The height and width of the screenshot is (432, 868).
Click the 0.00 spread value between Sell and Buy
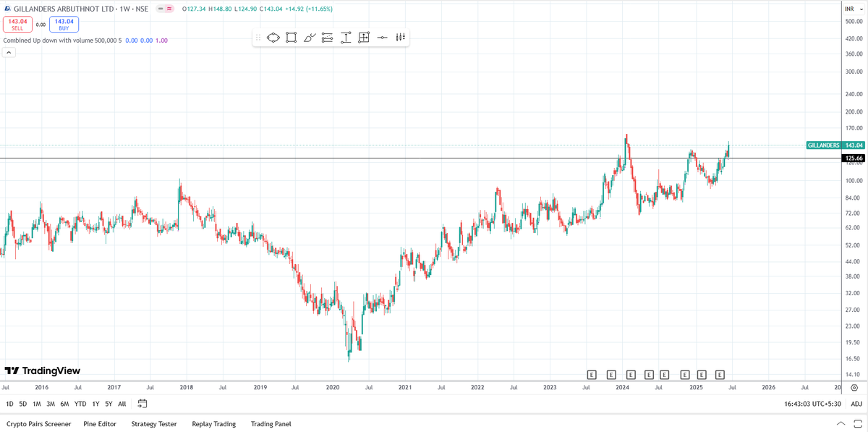[41, 25]
